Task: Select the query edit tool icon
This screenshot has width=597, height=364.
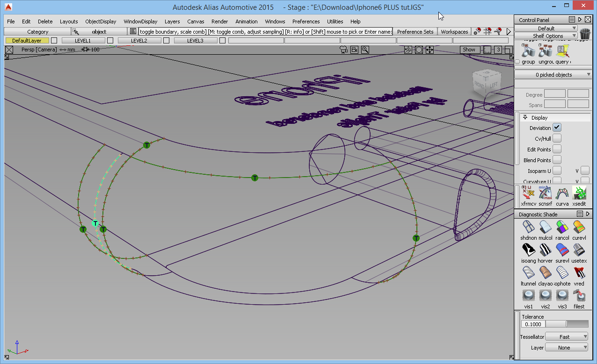Action: pos(562,51)
